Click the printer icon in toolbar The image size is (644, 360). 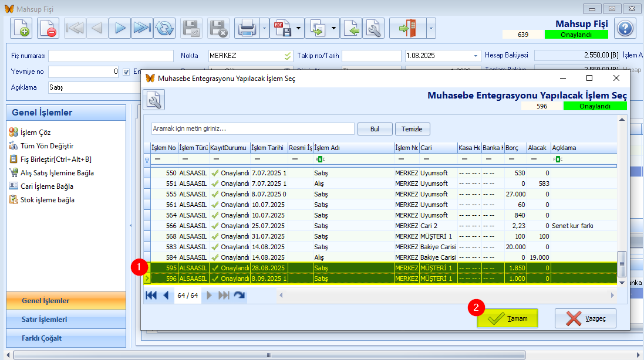coord(247,28)
